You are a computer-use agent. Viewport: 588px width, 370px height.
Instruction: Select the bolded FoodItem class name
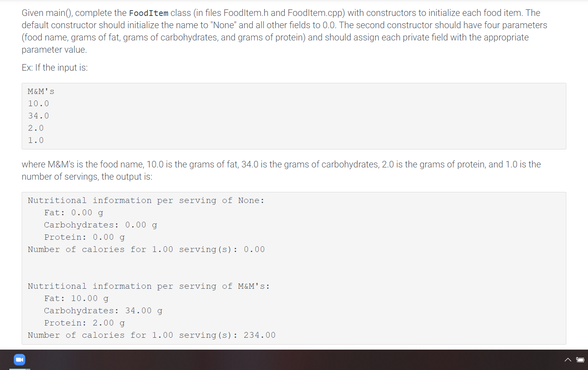click(149, 13)
